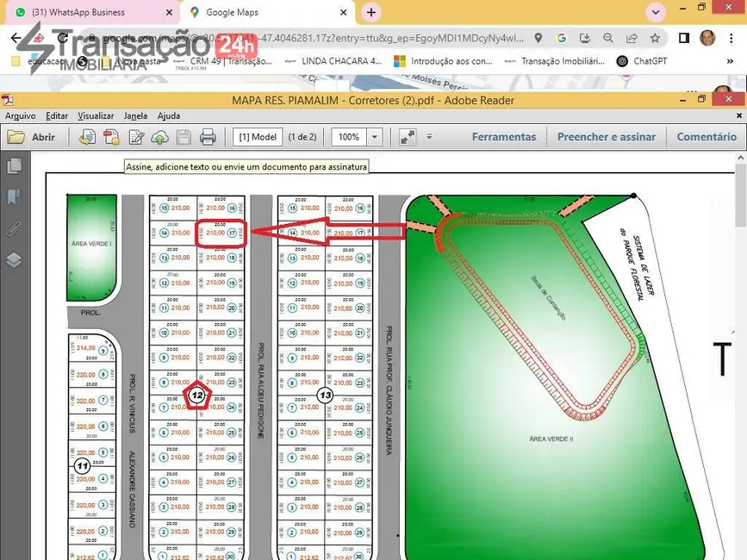The width and height of the screenshot is (747, 560).
Task: Show the Attachments paperclip panel
Action: pyautogui.click(x=14, y=228)
